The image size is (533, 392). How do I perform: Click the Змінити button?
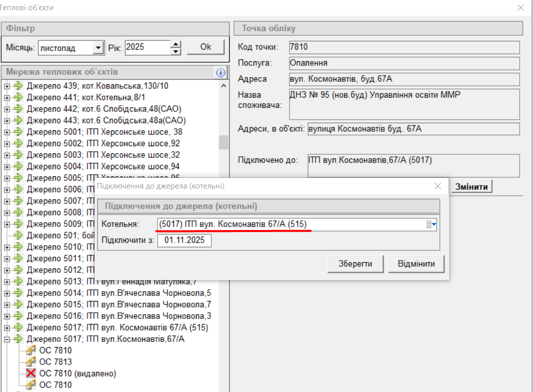471,187
